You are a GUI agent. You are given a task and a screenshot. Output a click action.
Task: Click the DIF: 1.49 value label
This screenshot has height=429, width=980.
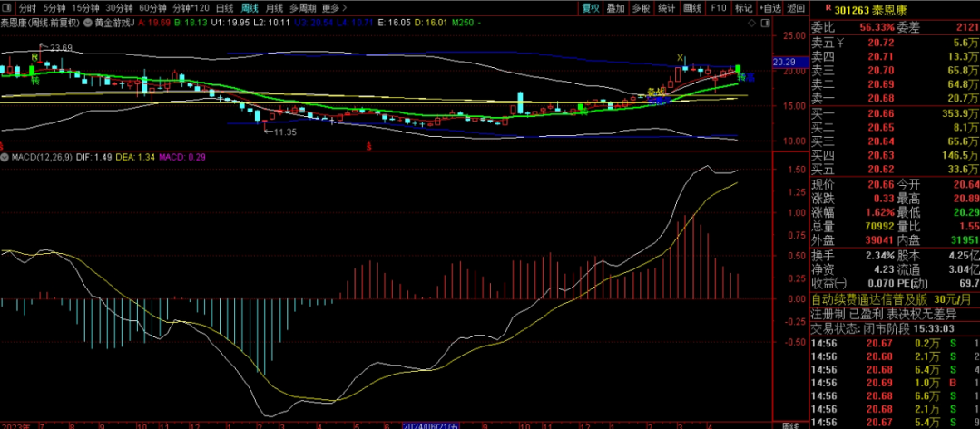click(x=93, y=158)
